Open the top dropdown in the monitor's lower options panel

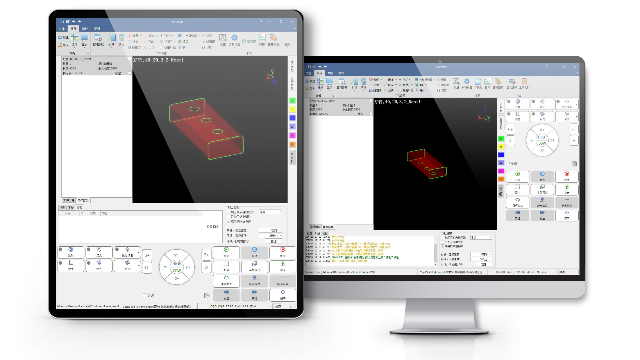481,237
